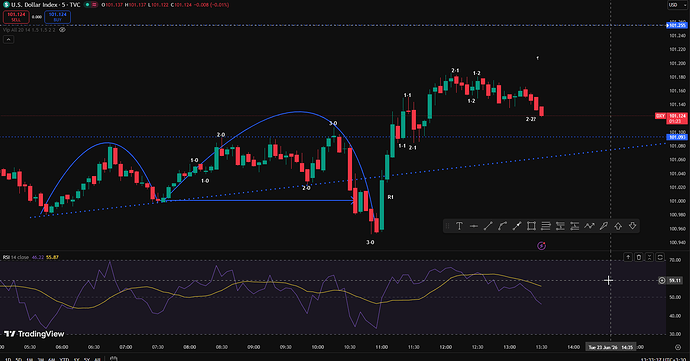Click the 30.00 level on RSI scale
Image resolution: width=690 pixels, height=361 pixels.
point(675,334)
